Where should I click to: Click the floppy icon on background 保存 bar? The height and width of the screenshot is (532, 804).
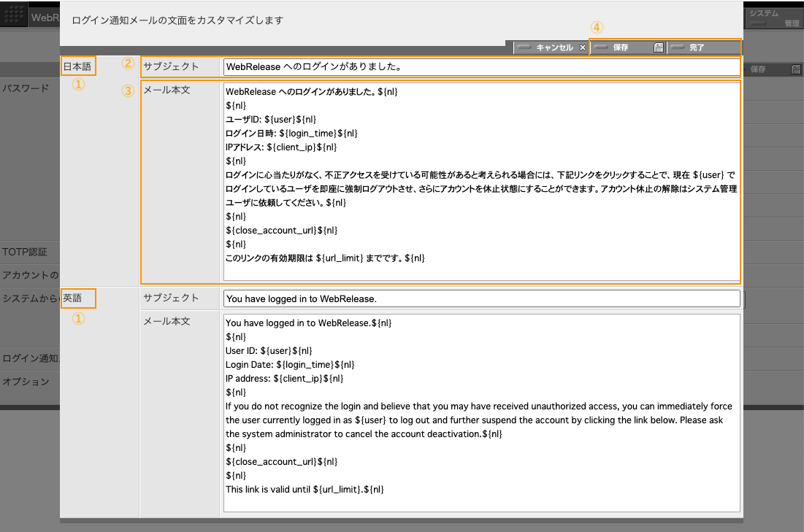coord(795,69)
